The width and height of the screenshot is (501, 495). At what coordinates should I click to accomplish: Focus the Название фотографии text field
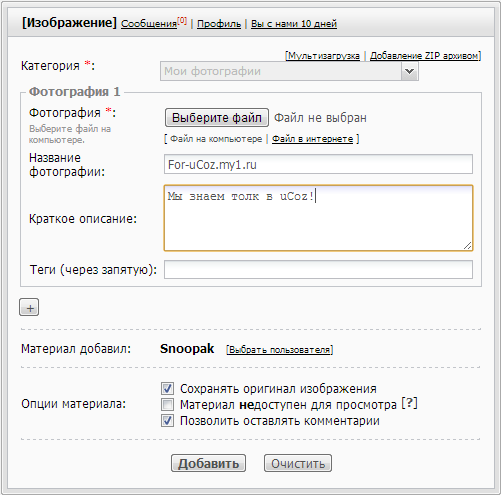318,164
